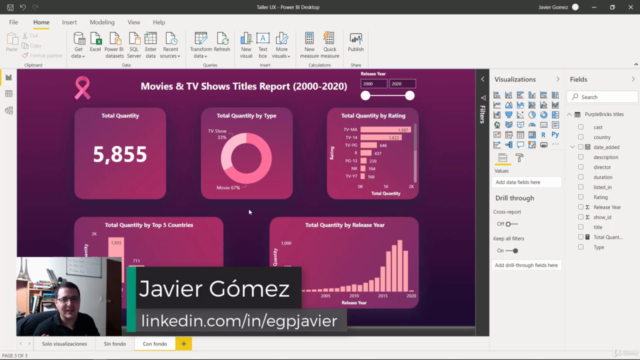640x360 pixels.
Task: Insert a New visual
Action: point(246,45)
